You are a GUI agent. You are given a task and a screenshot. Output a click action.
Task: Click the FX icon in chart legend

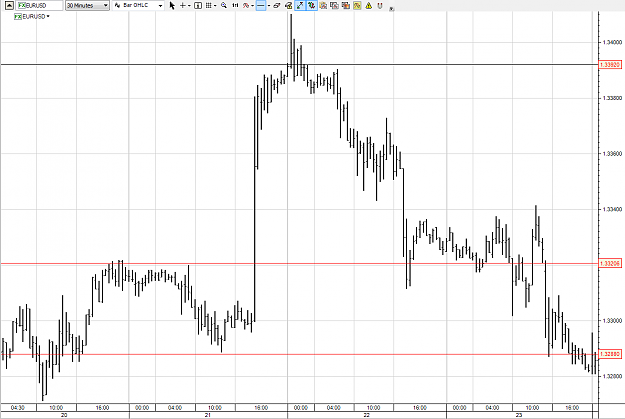(18, 16)
